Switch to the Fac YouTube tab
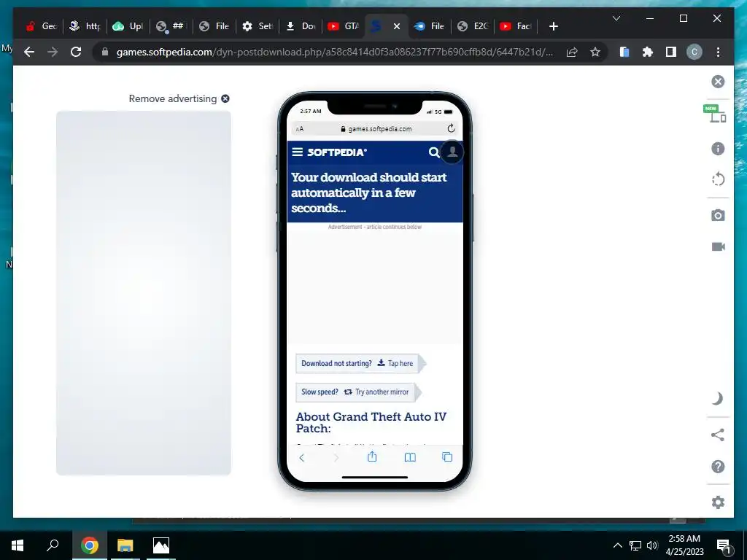The image size is (747, 560). point(516,26)
